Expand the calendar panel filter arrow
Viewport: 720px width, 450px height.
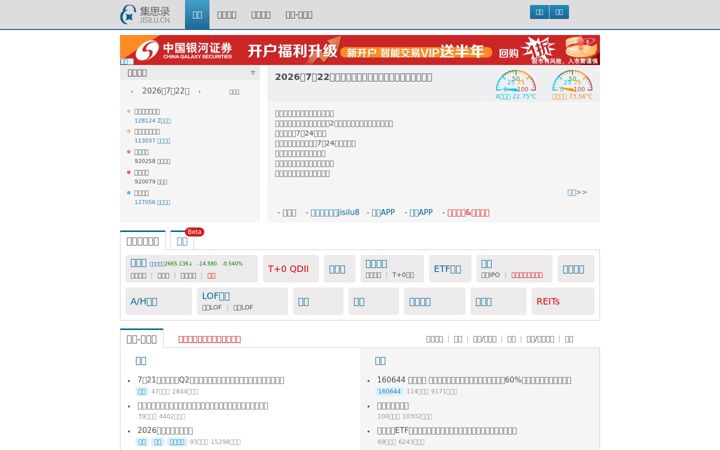coord(253,73)
